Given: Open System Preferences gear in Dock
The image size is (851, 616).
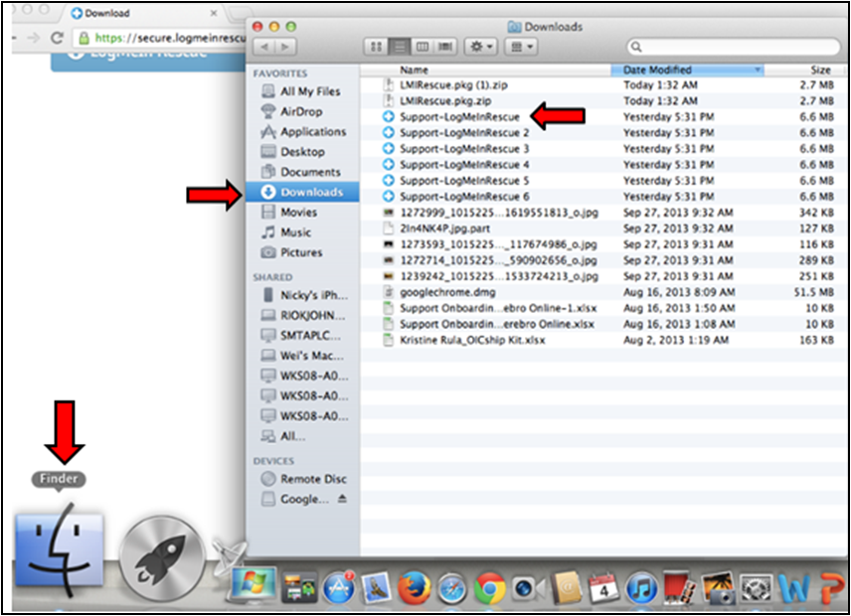Looking at the screenshot, I should coord(755,588).
